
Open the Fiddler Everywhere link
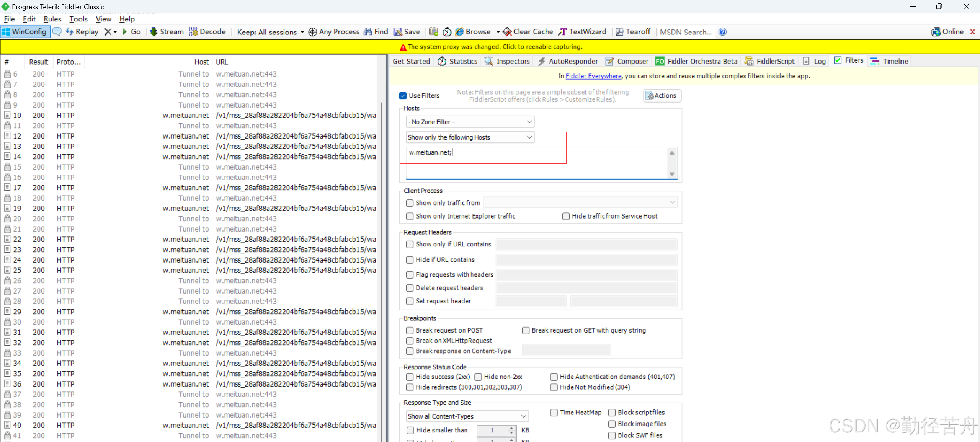(593, 76)
